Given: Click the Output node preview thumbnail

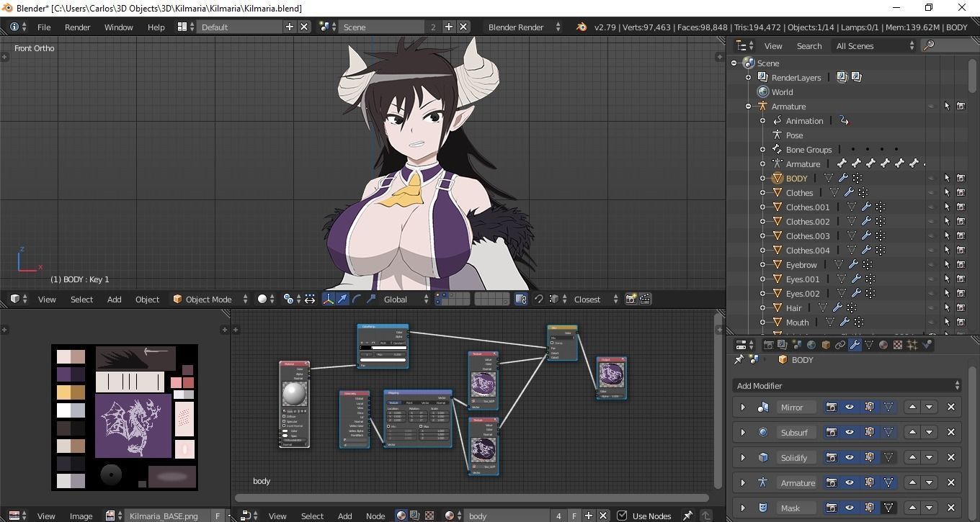Looking at the screenshot, I should pyautogui.click(x=611, y=376).
